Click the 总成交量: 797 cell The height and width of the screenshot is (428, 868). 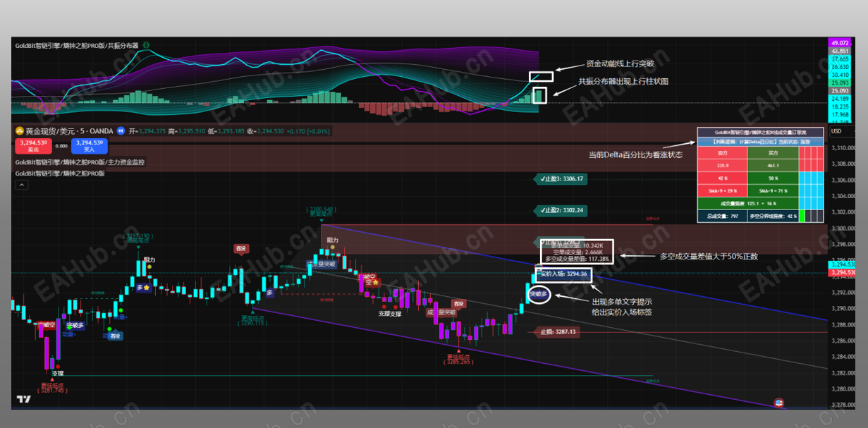tap(722, 216)
